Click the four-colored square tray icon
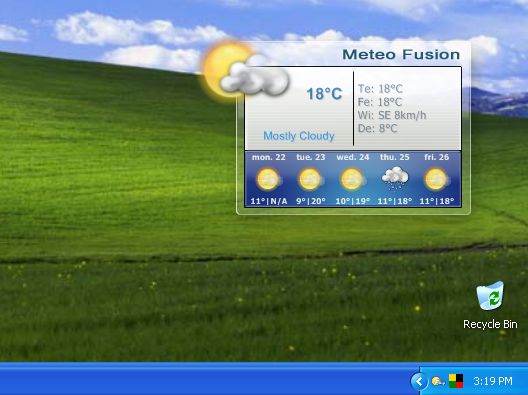 (456, 381)
